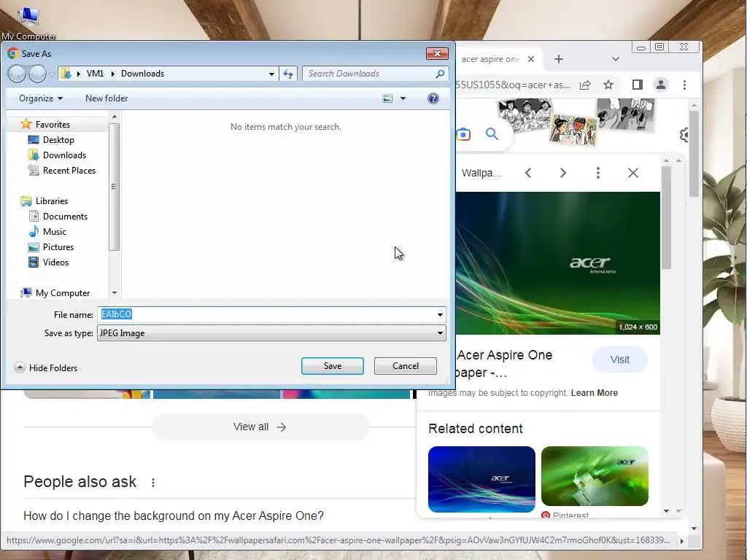Close the acer aspire one tab
Viewport: 747px width, 560px height.
531,59
